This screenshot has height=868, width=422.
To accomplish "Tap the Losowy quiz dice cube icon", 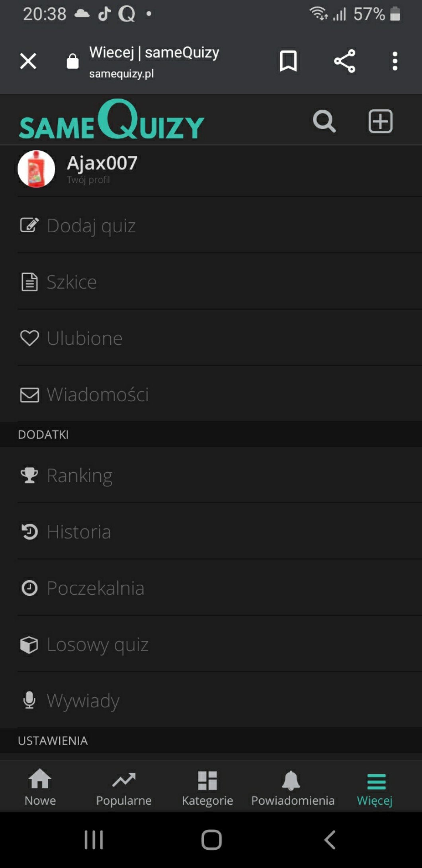I will [29, 644].
